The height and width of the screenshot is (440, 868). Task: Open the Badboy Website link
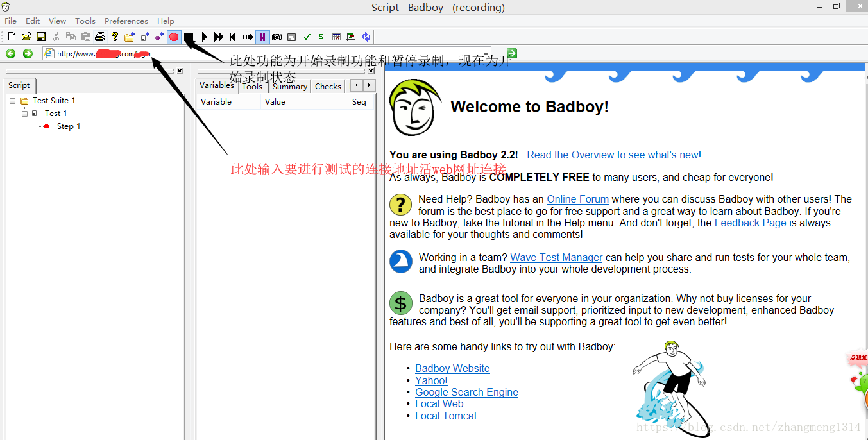[452, 368]
